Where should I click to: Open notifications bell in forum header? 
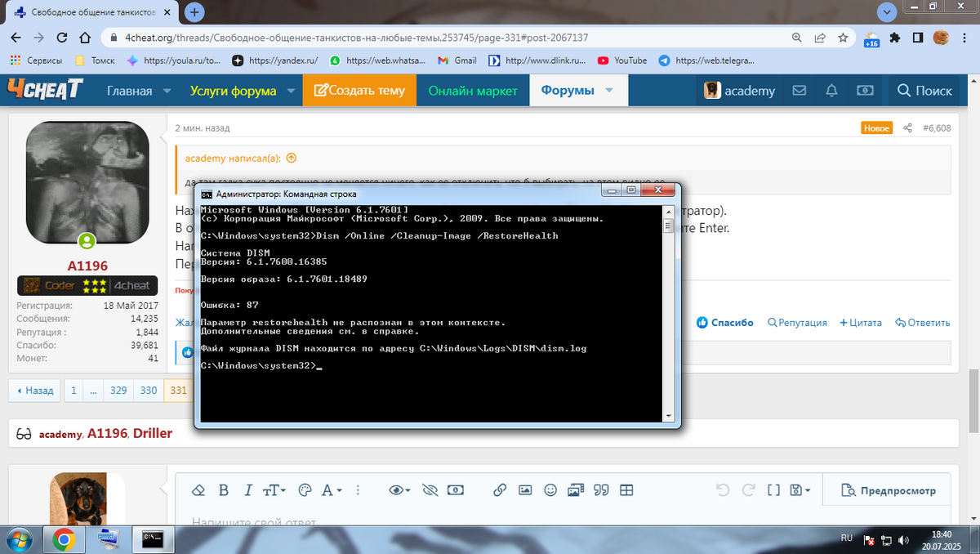[831, 91]
